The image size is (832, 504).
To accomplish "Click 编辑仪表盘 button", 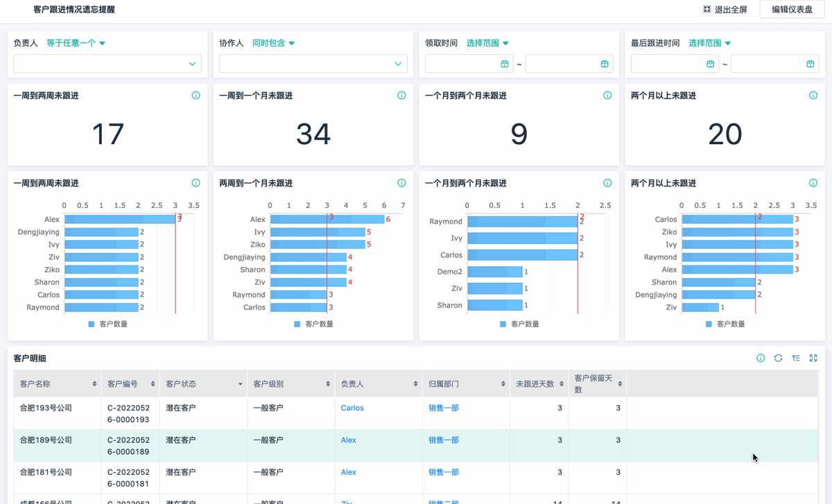I will 792,10.
